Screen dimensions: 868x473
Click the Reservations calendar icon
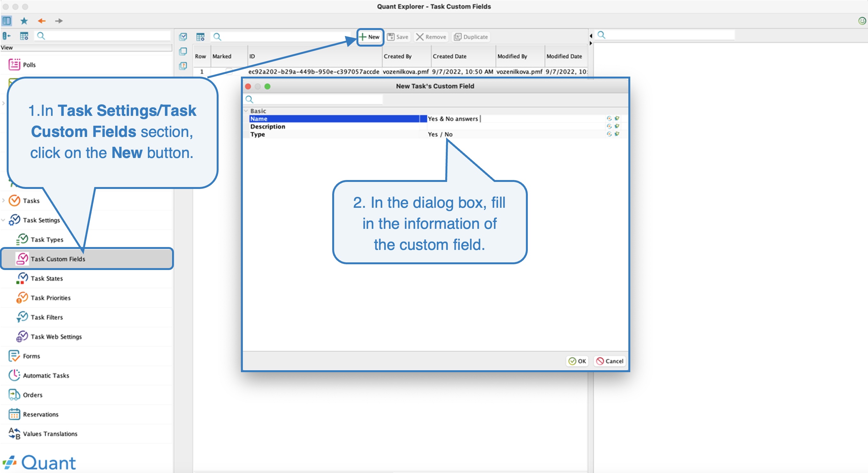pyautogui.click(x=14, y=414)
